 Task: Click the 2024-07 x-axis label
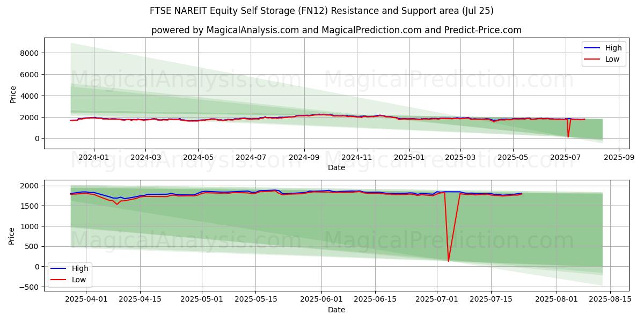[251, 158]
